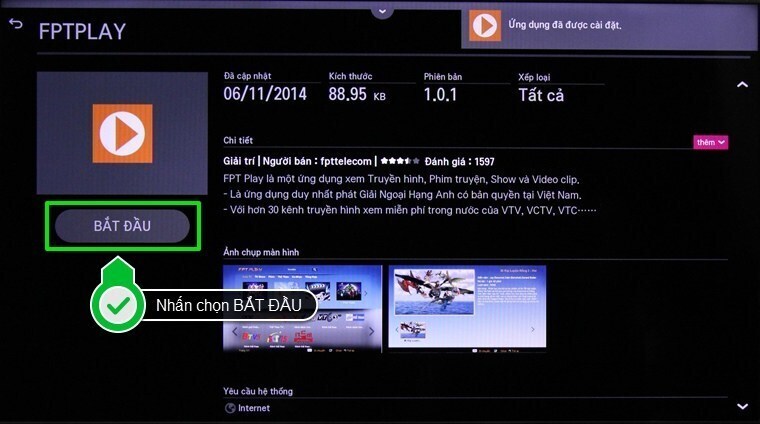Select the Chi tiết section heading
Viewport: 760px width, 424px height.
238,141
